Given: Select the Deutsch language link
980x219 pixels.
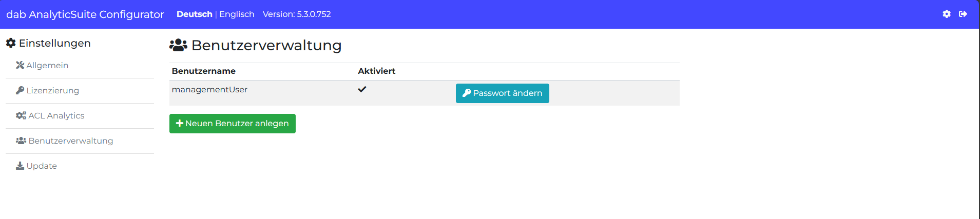Looking at the screenshot, I should pyautogui.click(x=194, y=14).
